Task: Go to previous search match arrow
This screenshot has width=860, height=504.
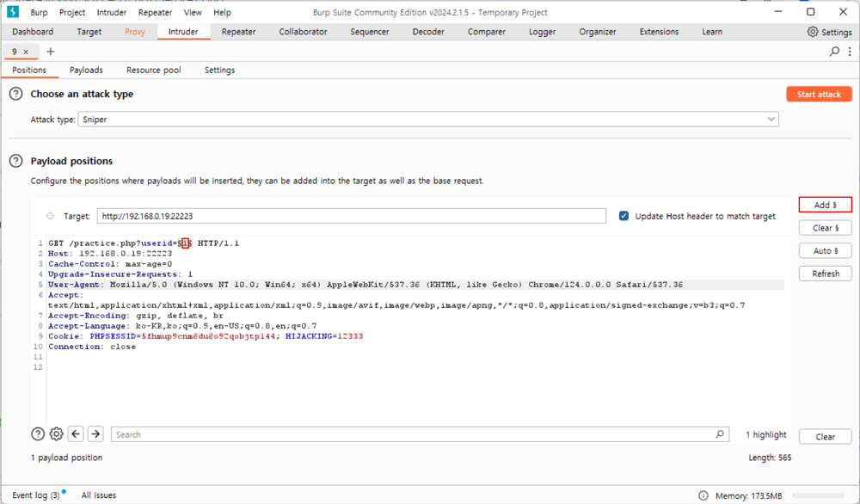Action: click(x=76, y=434)
